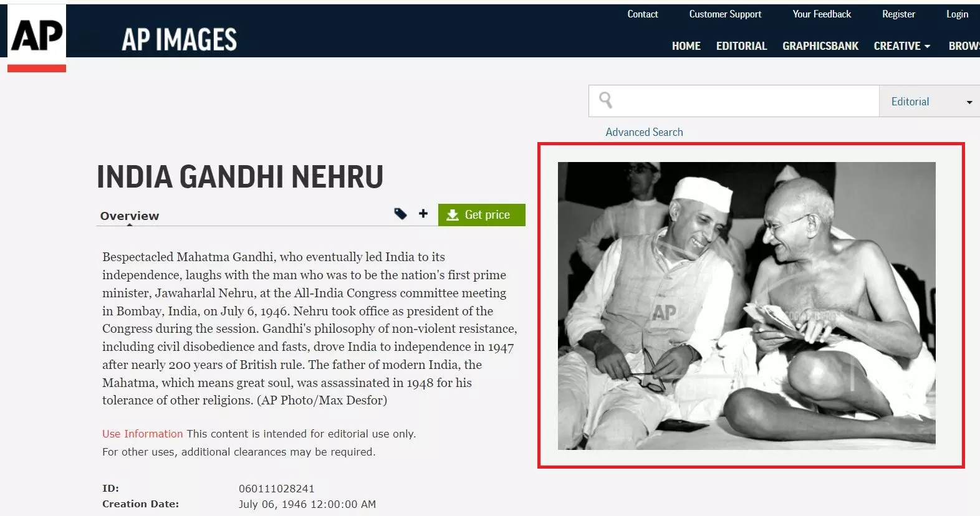This screenshot has width=980, height=516.
Task: Click the magnifying glass search icon
Action: (605, 100)
